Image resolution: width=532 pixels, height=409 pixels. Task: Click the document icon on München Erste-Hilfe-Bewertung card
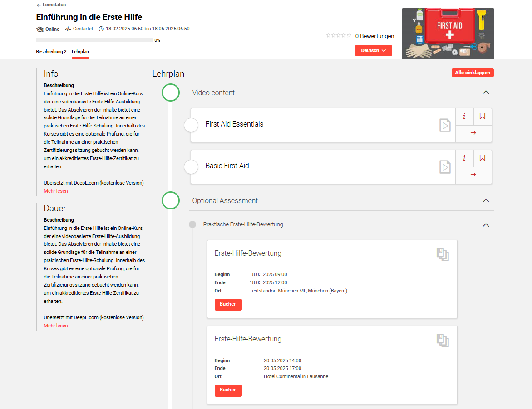(443, 254)
